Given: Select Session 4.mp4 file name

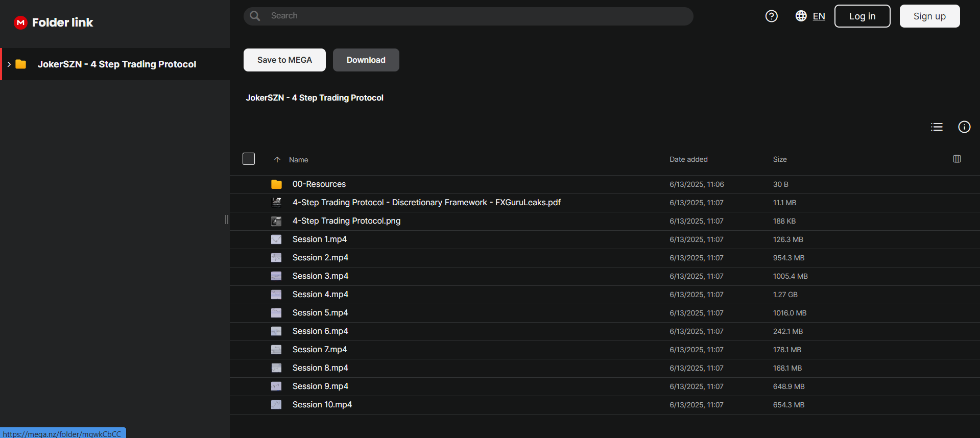Looking at the screenshot, I should pos(320,295).
